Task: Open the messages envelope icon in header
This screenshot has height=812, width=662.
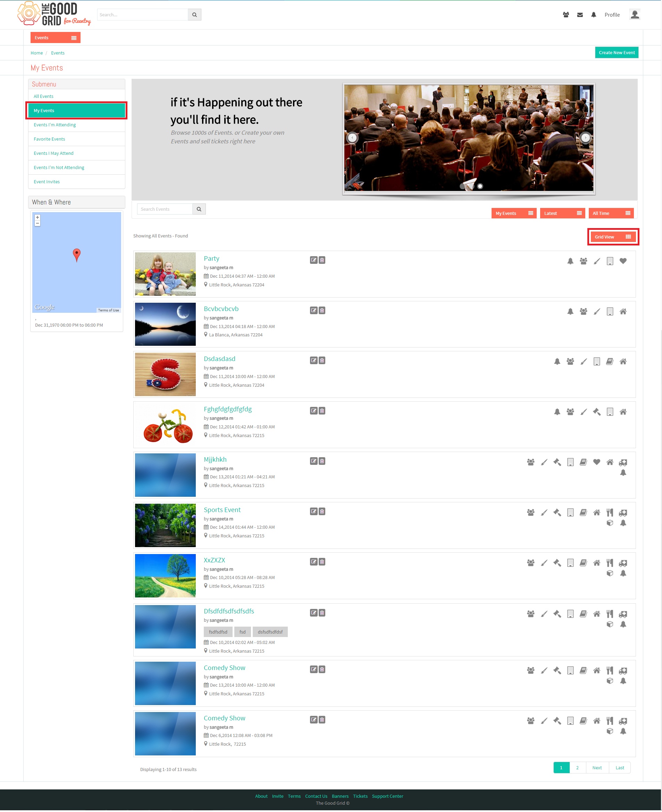Action: click(x=580, y=15)
